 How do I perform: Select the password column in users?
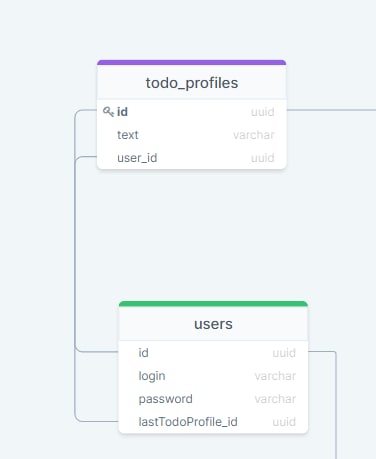click(213, 399)
